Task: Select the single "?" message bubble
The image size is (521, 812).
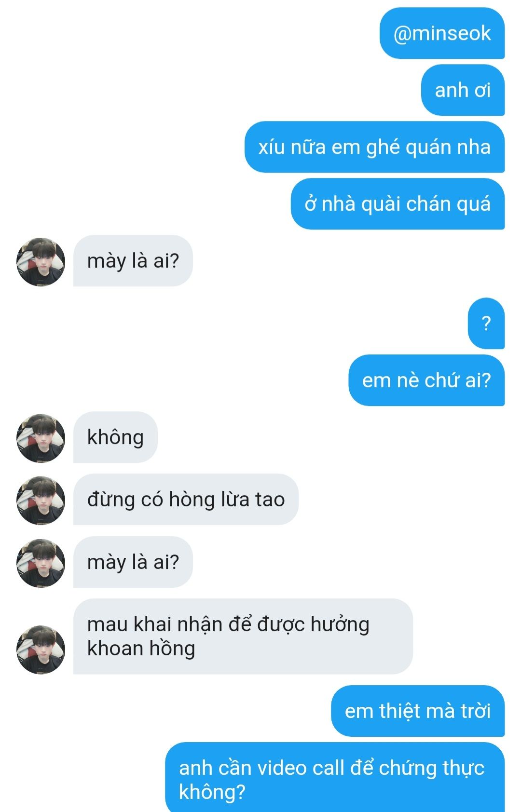Action: (x=486, y=324)
